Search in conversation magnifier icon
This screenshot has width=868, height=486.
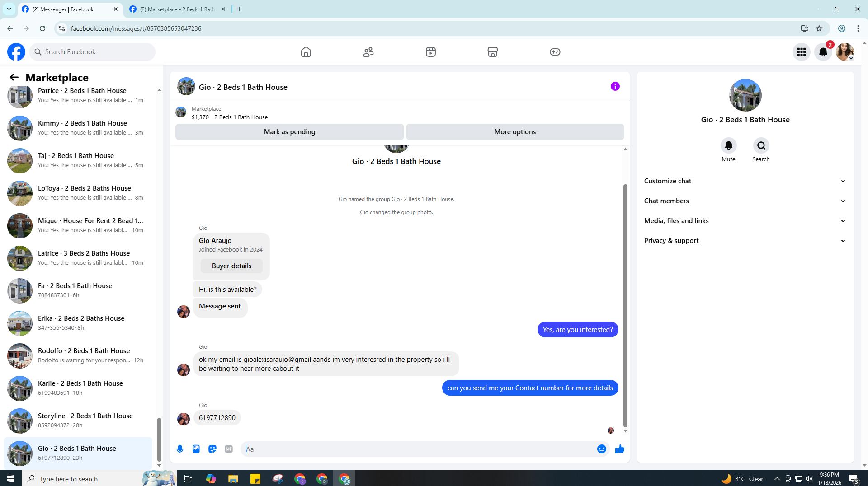point(761,145)
